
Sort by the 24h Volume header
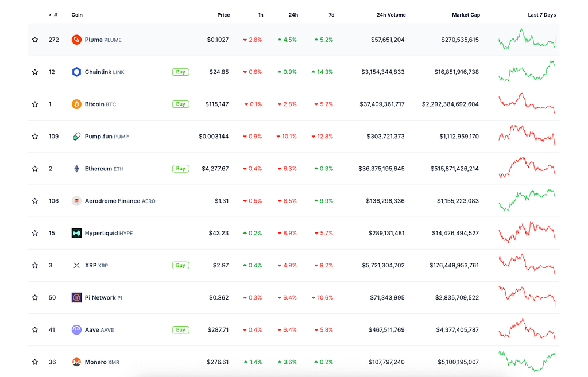pos(391,15)
